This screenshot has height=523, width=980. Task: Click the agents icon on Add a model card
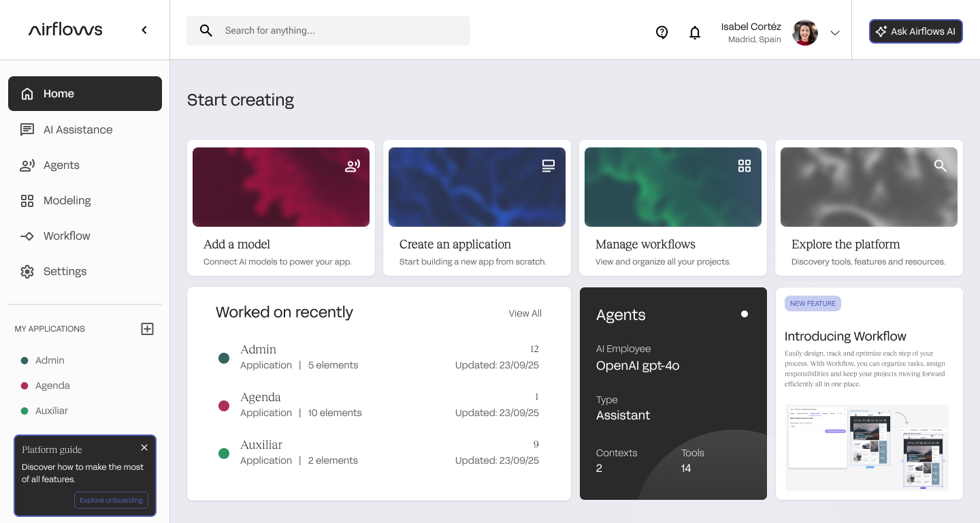(x=352, y=165)
